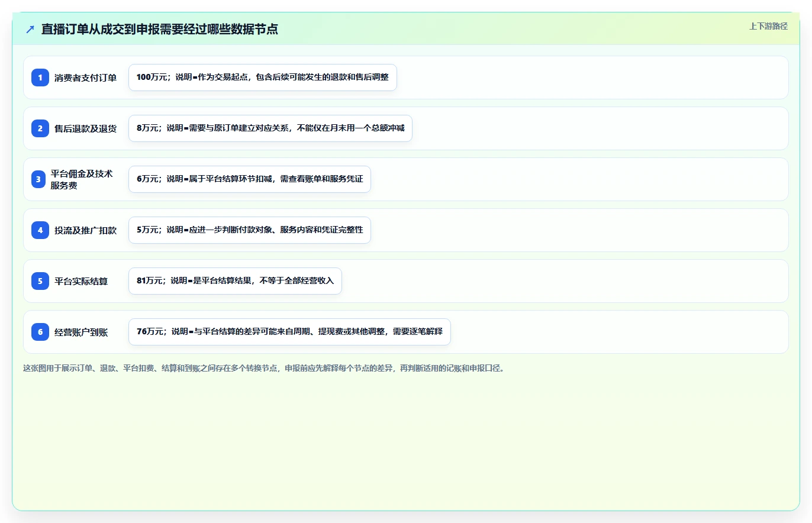Select step badge 5 for 平台实际结算
The width and height of the screenshot is (812, 523).
pos(40,281)
